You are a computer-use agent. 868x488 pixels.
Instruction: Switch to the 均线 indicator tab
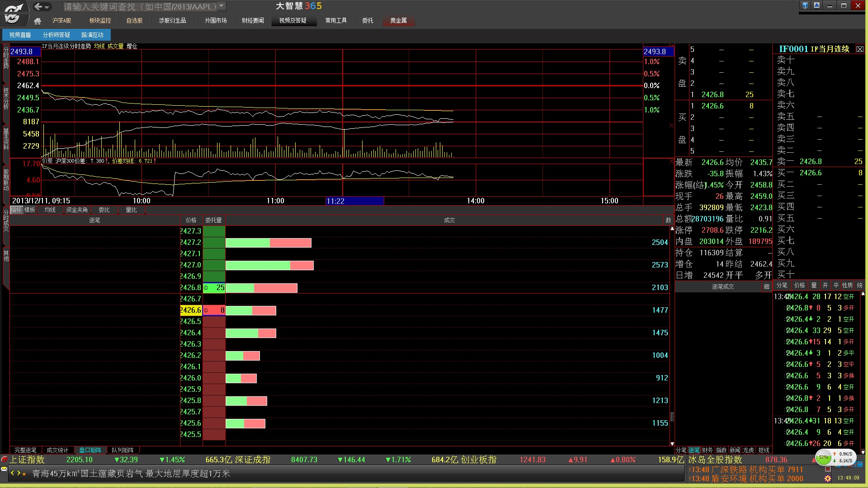50,210
